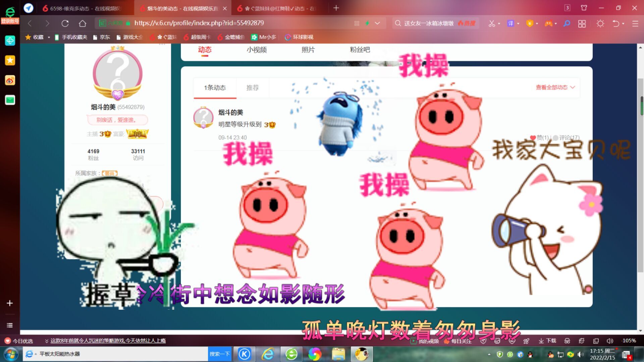644x362 pixels.
Task: Click the 烟斗的美 post author name
Action: [230, 113]
